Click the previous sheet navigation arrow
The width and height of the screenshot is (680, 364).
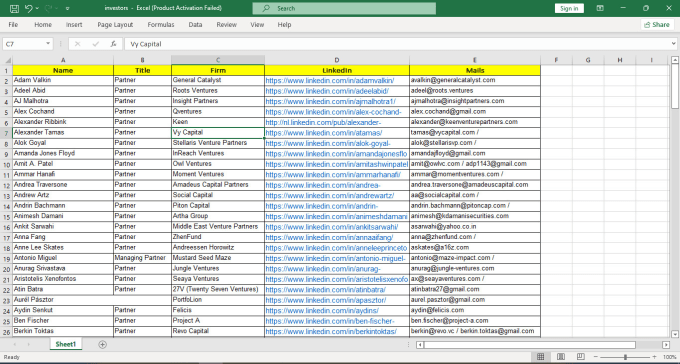click(x=14, y=344)
